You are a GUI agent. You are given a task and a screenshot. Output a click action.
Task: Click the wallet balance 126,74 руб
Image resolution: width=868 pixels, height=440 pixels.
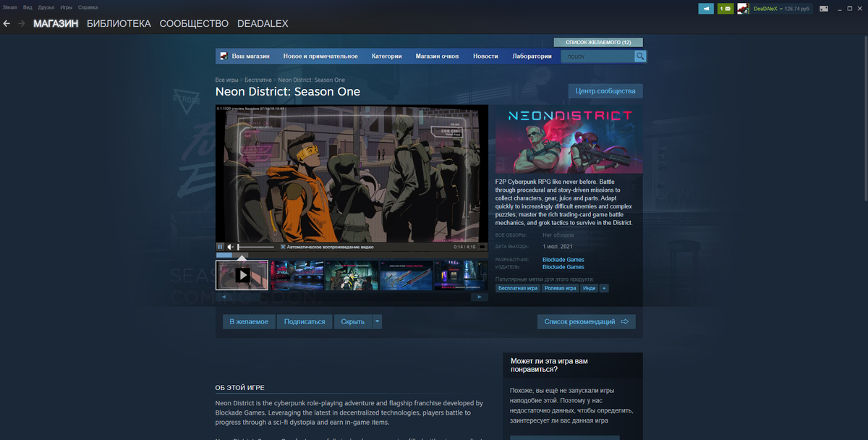click(x=798, y=9)
